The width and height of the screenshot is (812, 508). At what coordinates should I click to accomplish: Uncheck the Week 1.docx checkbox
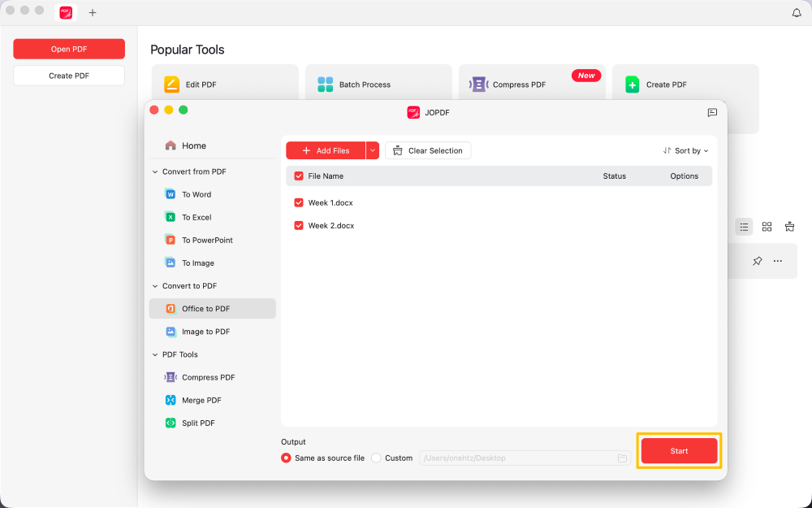tap(299, 202)
